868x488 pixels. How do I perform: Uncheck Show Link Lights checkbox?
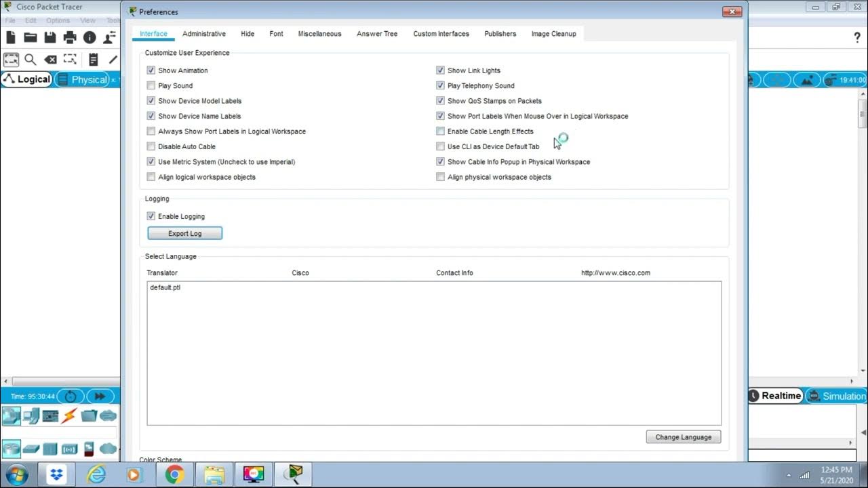tap(441, 70)
